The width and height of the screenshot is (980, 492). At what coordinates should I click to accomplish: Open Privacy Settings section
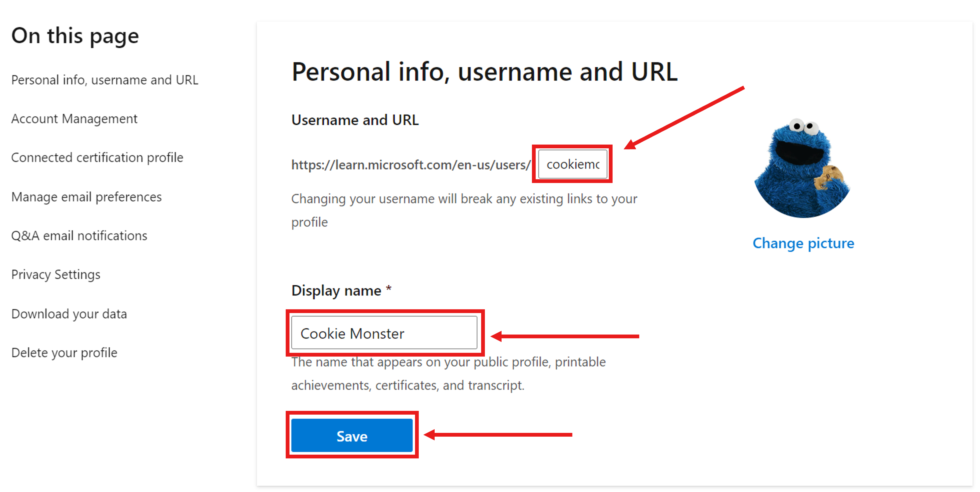coord(56,274)
